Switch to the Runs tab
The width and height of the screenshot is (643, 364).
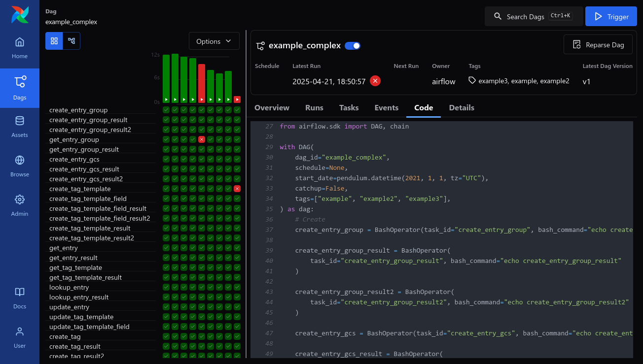(314, 107)
